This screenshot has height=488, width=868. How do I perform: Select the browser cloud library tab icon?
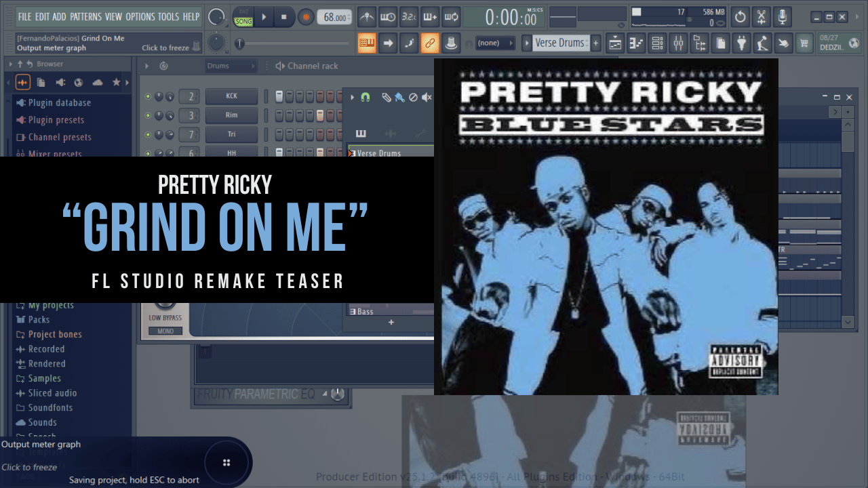pos(98,83)
